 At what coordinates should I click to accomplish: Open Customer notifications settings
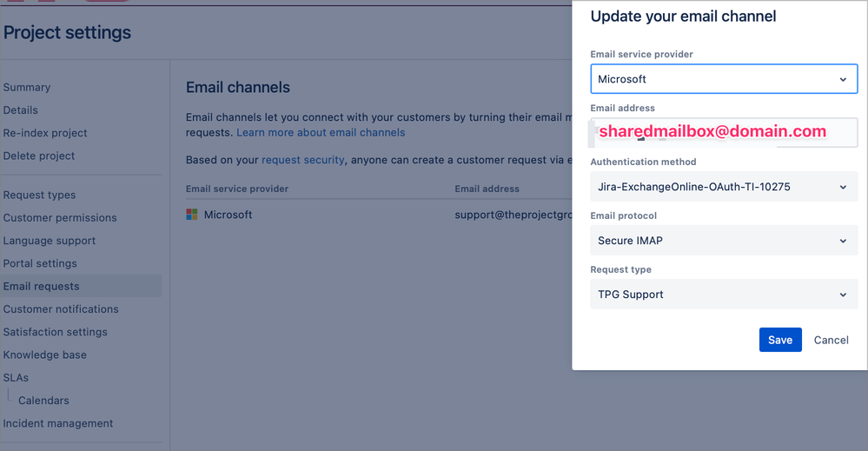coord(61,309)
